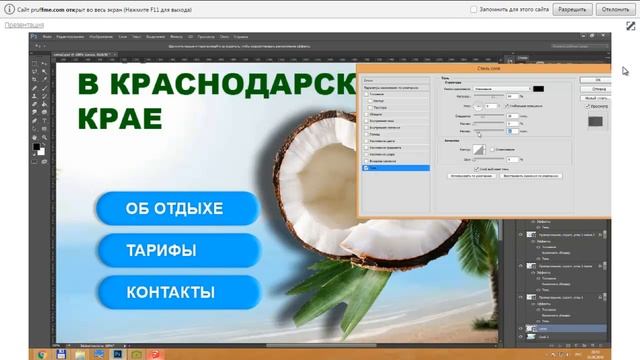Toggle Глобальное освещение checkbox
The width and height of the screenshot is (640, 360).
pos(507,106)
